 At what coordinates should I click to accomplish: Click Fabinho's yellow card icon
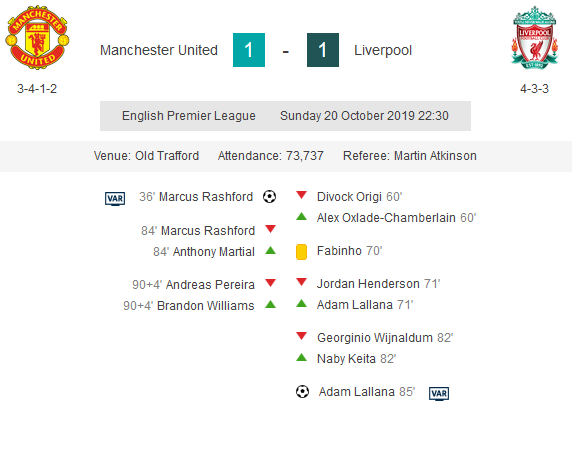pyautogui.click(x=301, y=252)
